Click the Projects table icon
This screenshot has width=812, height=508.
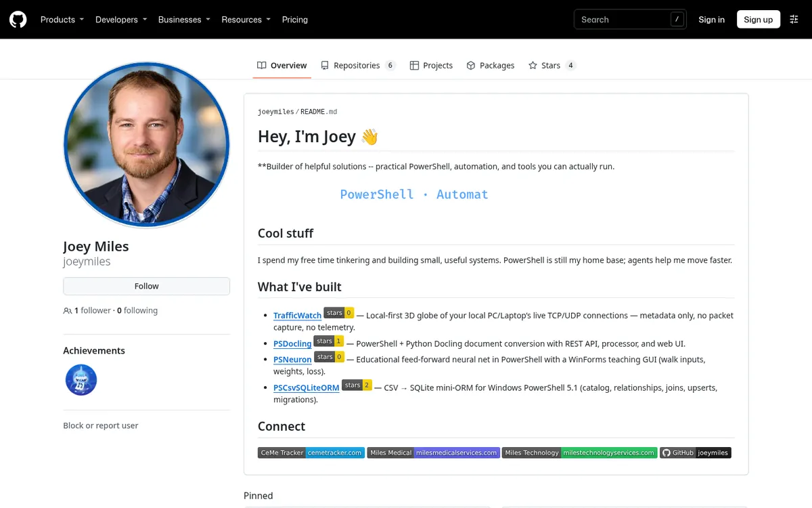click(x=414, y=66)
